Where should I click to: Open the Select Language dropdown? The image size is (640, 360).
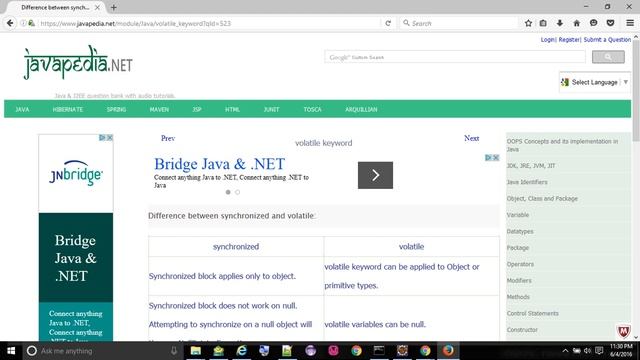[595, 82]
